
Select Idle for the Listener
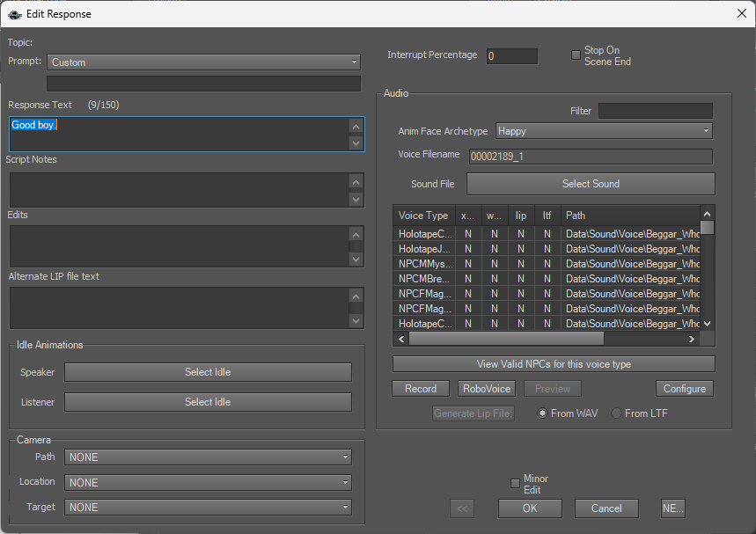208,402
